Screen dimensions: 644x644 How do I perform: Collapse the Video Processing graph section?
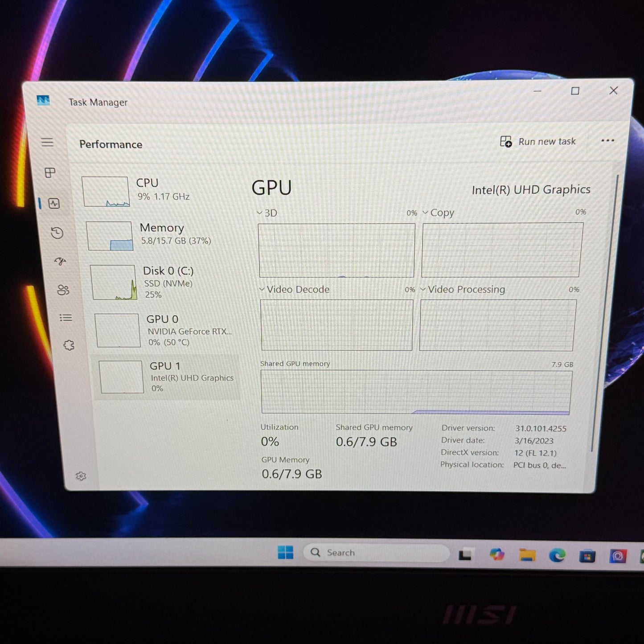coord(422,289)
